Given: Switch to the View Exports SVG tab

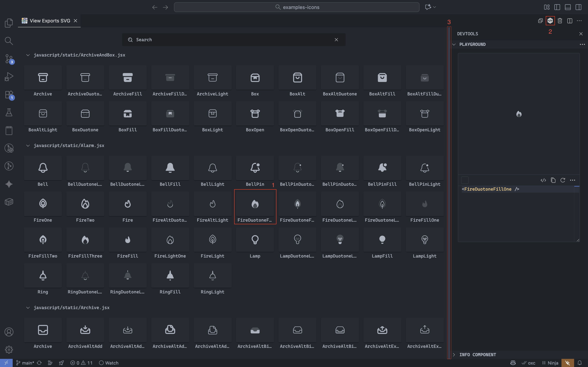Looking at the screenshot, I should click(49, 21).
